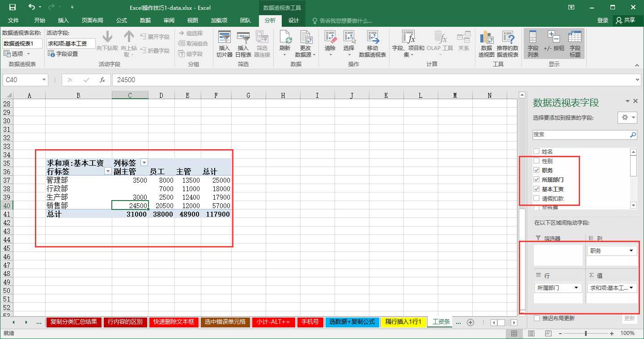Change Data Source (更改数据源)

305,44
